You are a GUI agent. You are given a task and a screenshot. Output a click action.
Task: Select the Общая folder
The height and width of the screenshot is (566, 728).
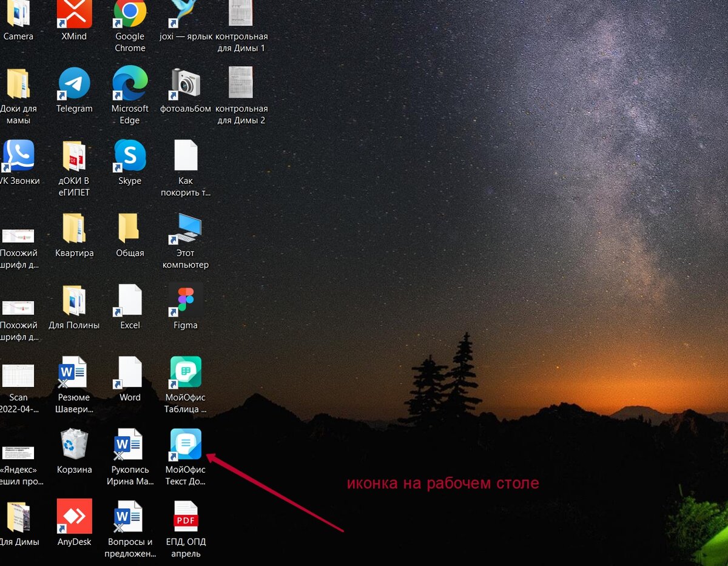coord(130,228)
